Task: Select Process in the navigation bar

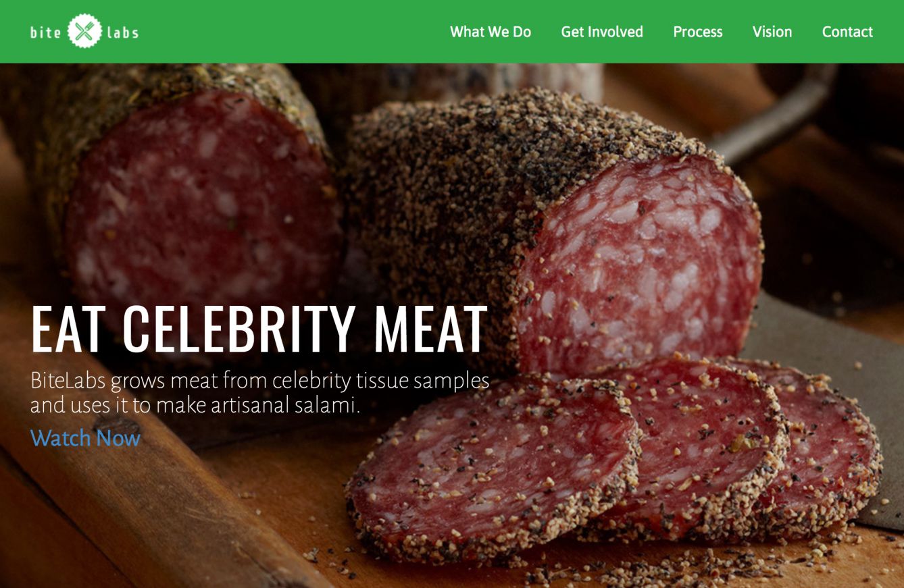Action: coord(698,32)
